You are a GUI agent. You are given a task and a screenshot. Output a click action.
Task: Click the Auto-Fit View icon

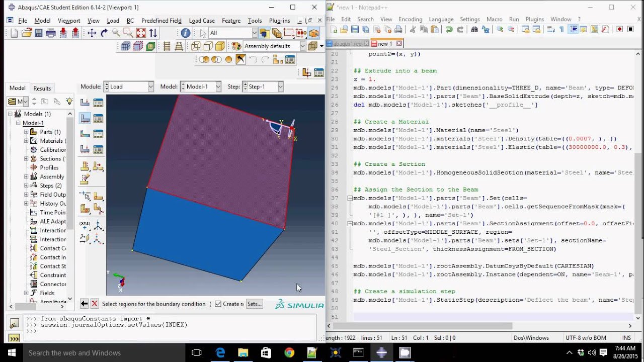pyautogui.click(x=141, y=33)
